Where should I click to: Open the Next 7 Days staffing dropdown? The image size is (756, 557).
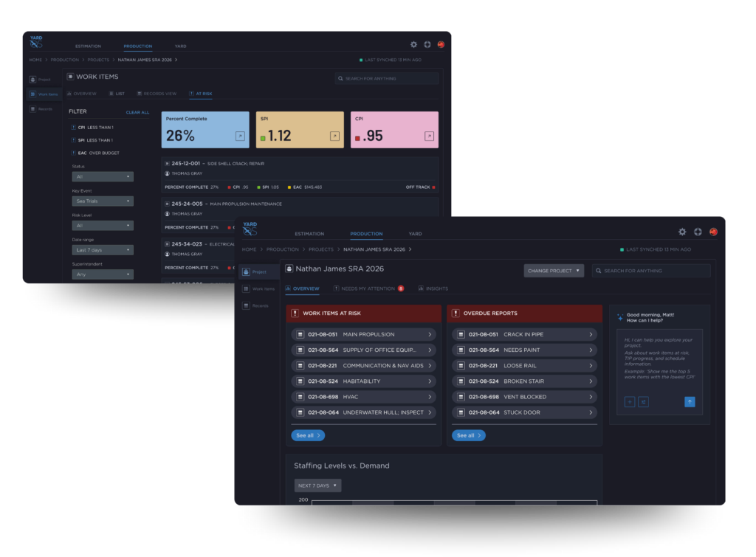tap(319, 485)
